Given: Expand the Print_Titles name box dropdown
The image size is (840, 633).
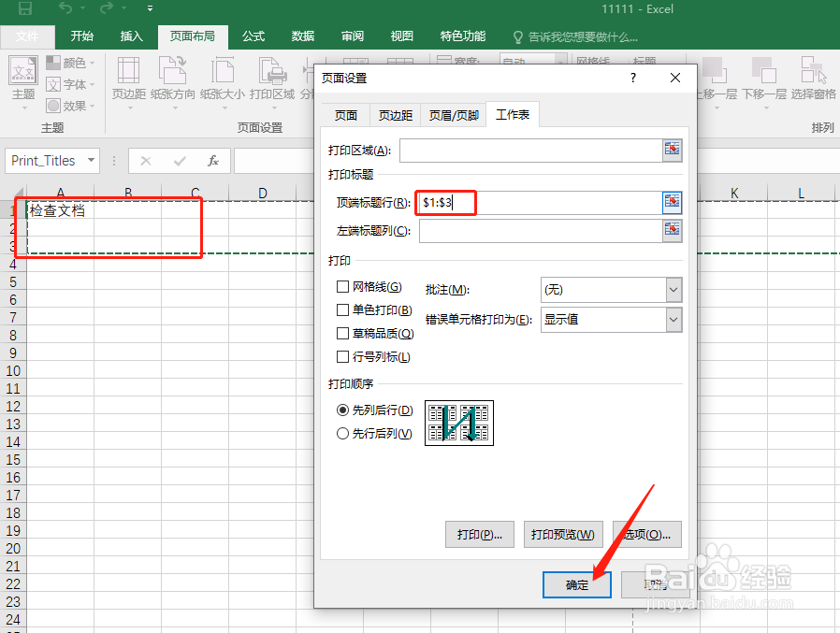Looking at the screenshot, I should click(89, 161).
